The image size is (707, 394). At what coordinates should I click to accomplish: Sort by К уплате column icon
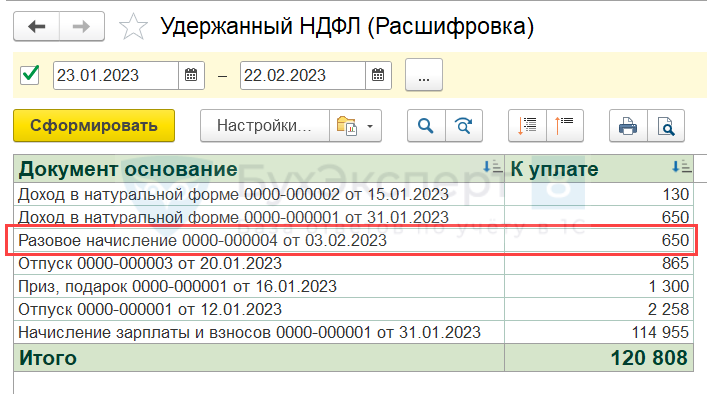tap(681, 167)
